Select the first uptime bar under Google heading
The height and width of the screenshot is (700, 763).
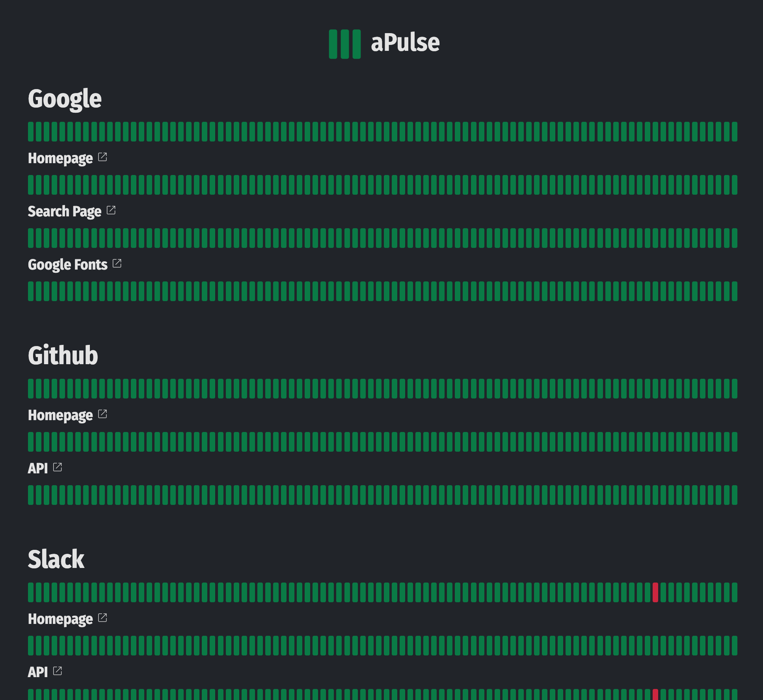coord(30,132)
